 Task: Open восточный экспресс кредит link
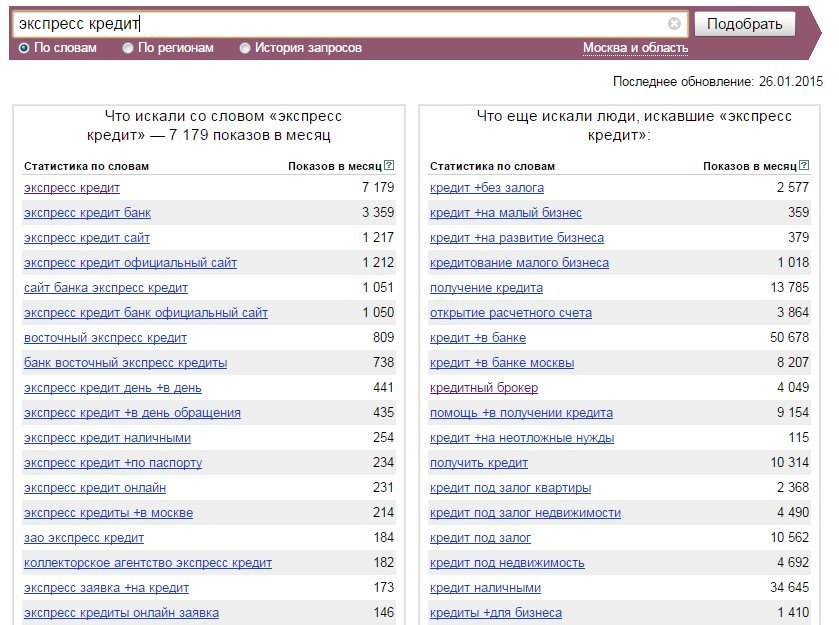[105, 338]
